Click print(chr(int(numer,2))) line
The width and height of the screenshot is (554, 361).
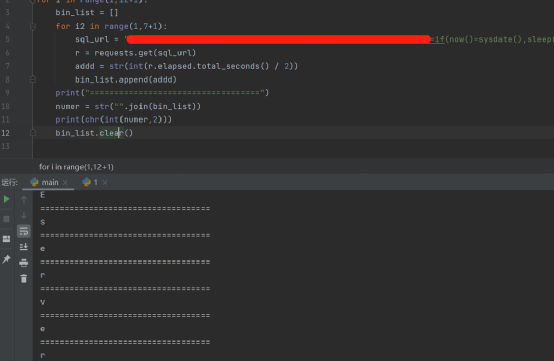click(x=113, y=119)
